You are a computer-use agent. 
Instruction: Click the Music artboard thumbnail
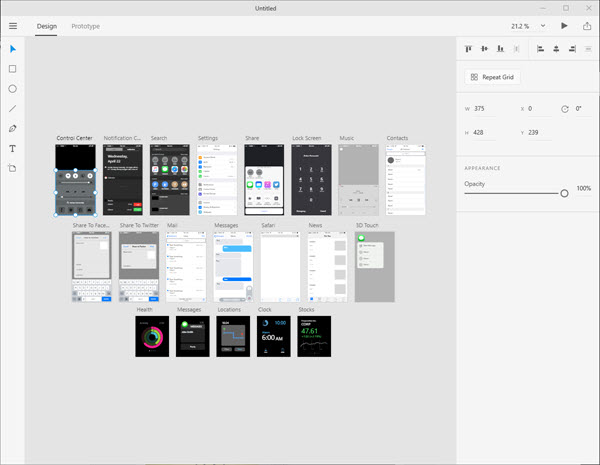click(x=359, y=180)
